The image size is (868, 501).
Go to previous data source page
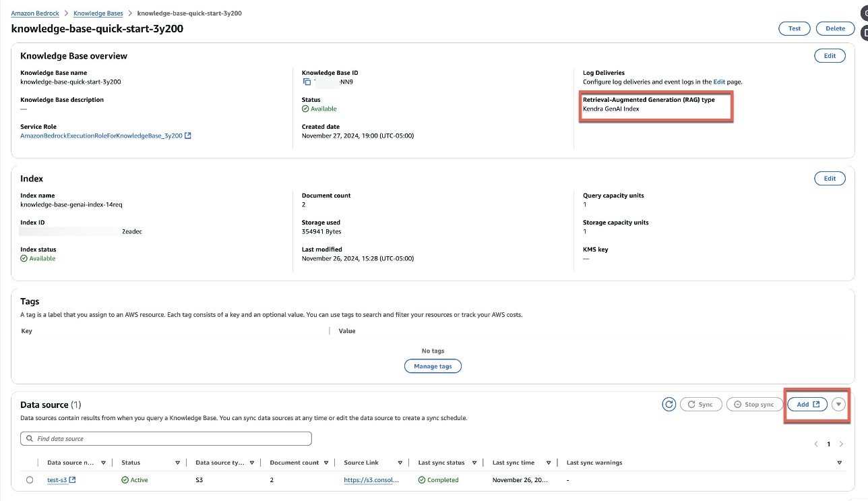tap(816, 444)
